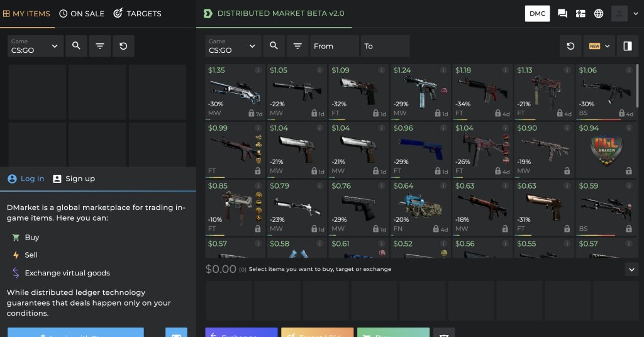This screenshot has width=644, height=337.
Task: Click the price From input field
Action: tap(334, 46)
